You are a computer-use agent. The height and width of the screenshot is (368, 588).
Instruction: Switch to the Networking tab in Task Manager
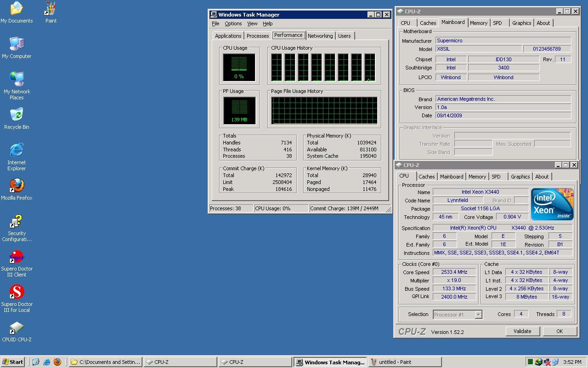coord(320,36)
